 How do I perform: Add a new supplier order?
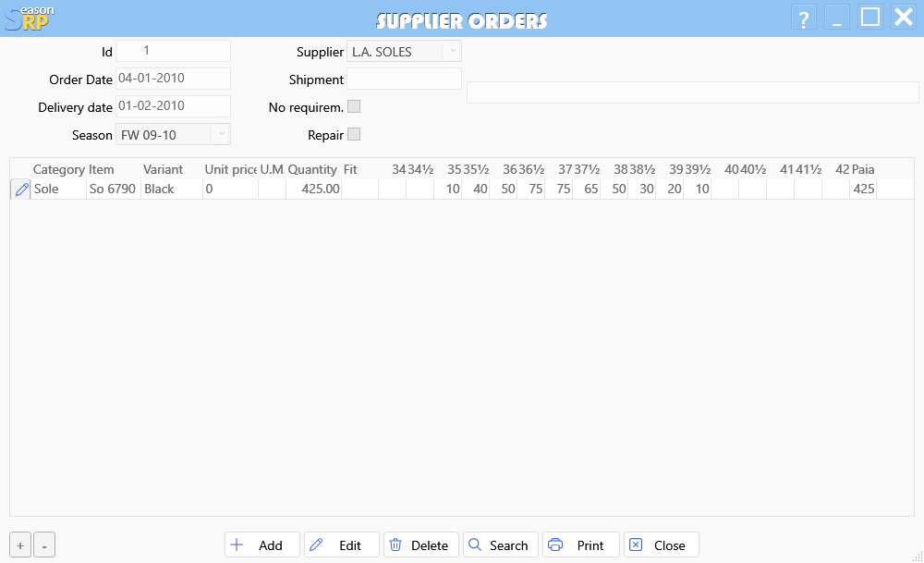[x=262, y=545]
